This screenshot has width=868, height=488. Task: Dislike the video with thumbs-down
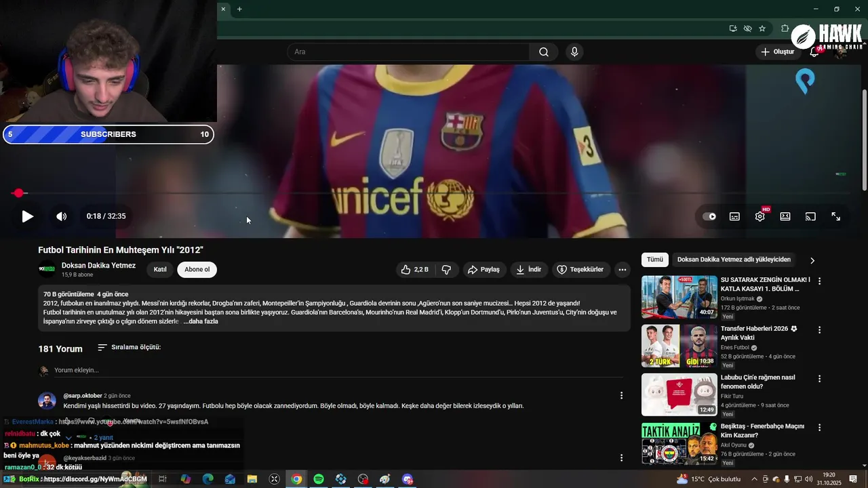(446, 270)
